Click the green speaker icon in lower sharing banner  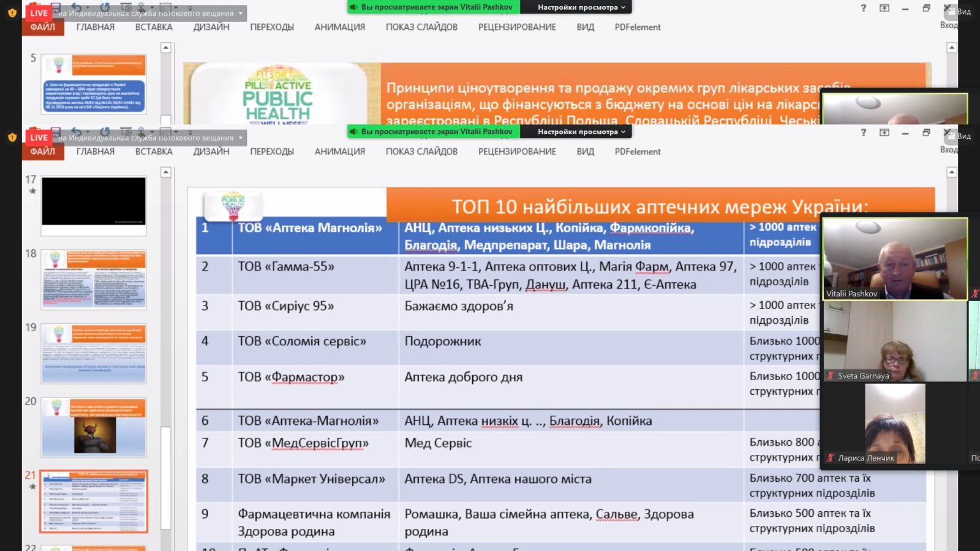(353, 132)
